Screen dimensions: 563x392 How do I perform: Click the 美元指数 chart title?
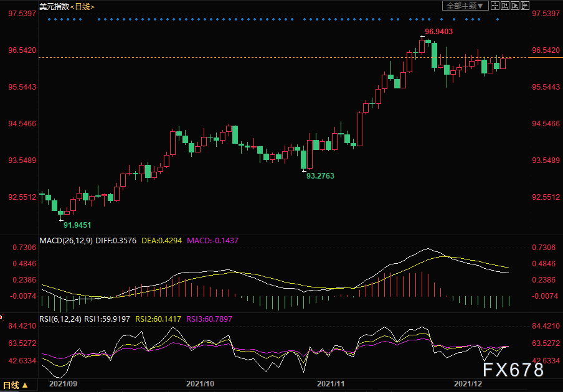54,6
